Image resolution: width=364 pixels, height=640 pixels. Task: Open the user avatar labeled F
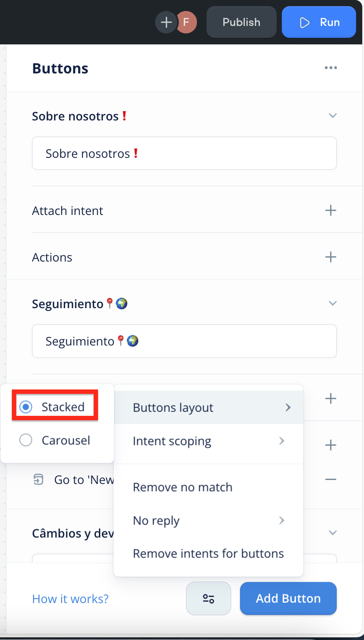[186, 22]
